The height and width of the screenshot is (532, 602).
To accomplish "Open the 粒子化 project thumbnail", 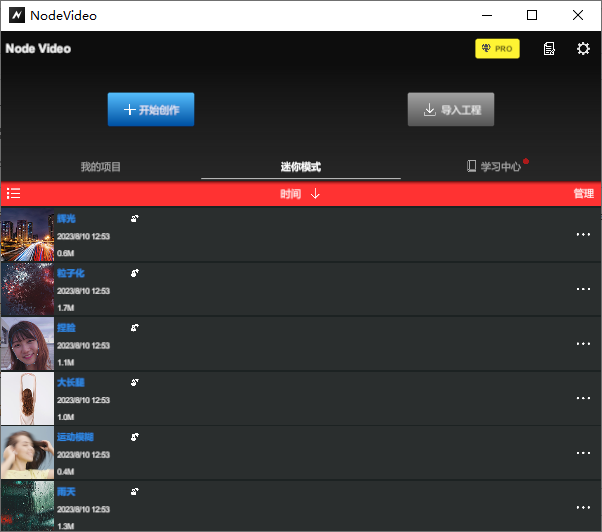I will [x=27, y=290].
